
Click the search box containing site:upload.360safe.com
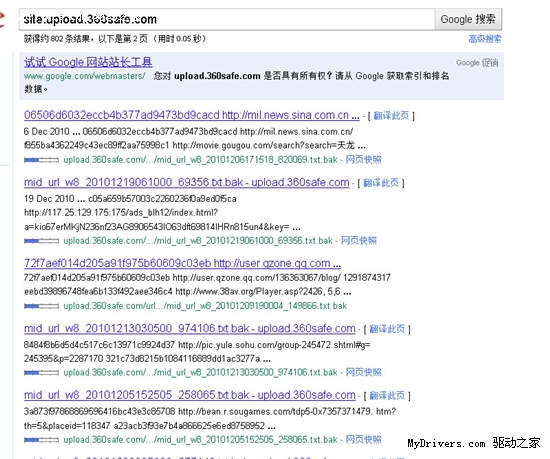click(x=227, y=19)
